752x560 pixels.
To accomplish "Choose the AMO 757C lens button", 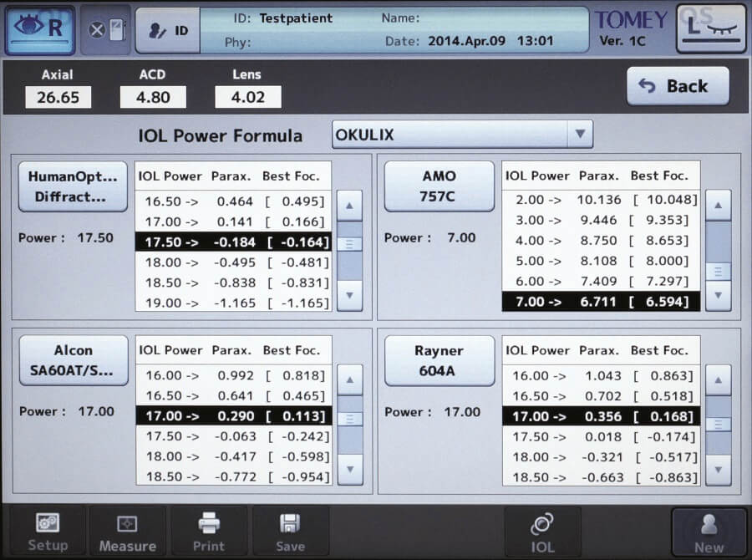I will click(x=439, y=186).
